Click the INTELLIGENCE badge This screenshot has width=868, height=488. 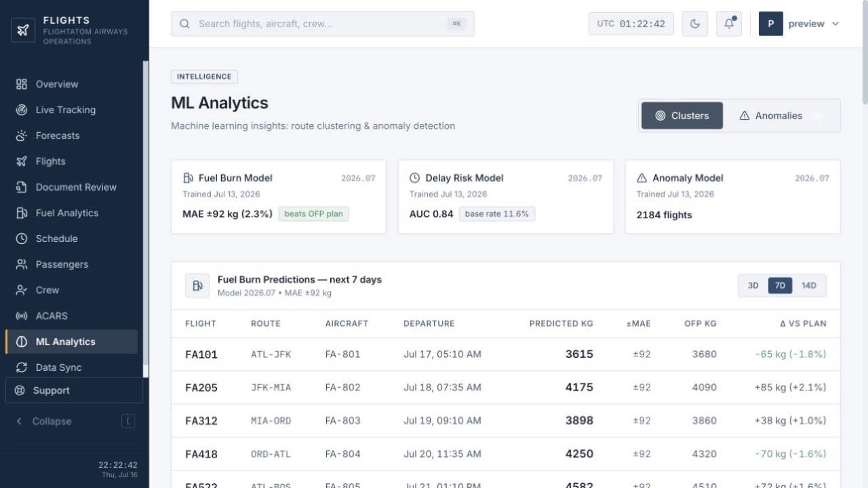(204, 77)
